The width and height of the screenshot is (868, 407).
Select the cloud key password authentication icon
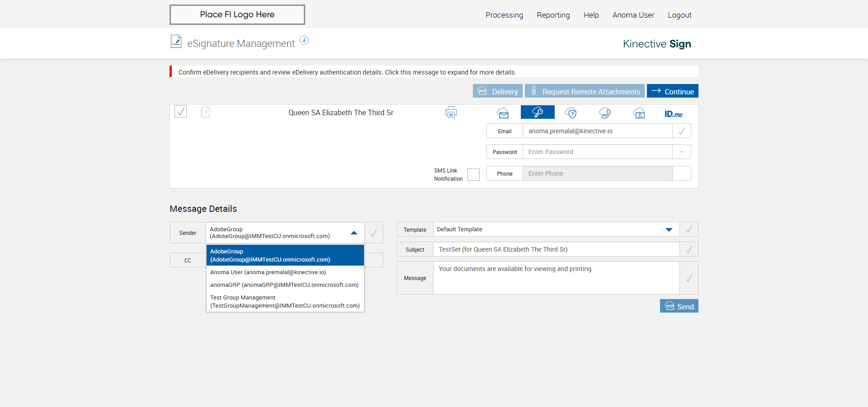[x=538, y=112]
